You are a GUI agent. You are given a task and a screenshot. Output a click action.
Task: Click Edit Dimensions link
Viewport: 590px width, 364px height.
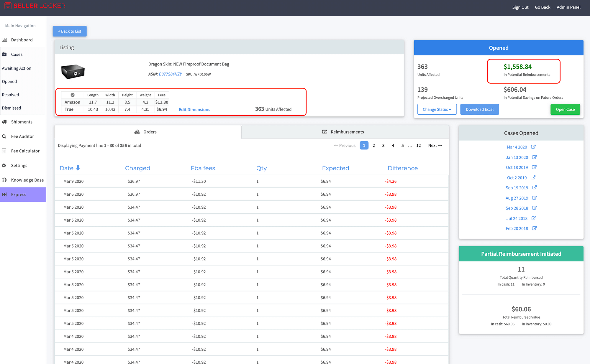click(194, 110)
